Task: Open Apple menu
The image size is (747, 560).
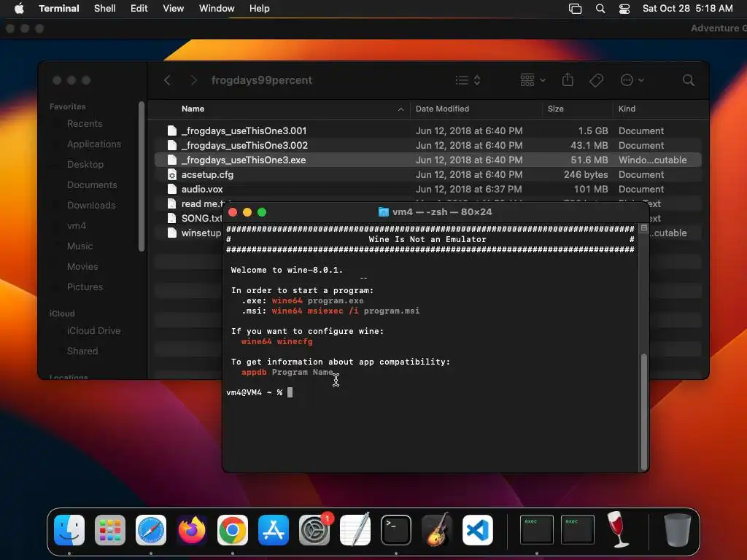Action: click(x=19, y=9)
